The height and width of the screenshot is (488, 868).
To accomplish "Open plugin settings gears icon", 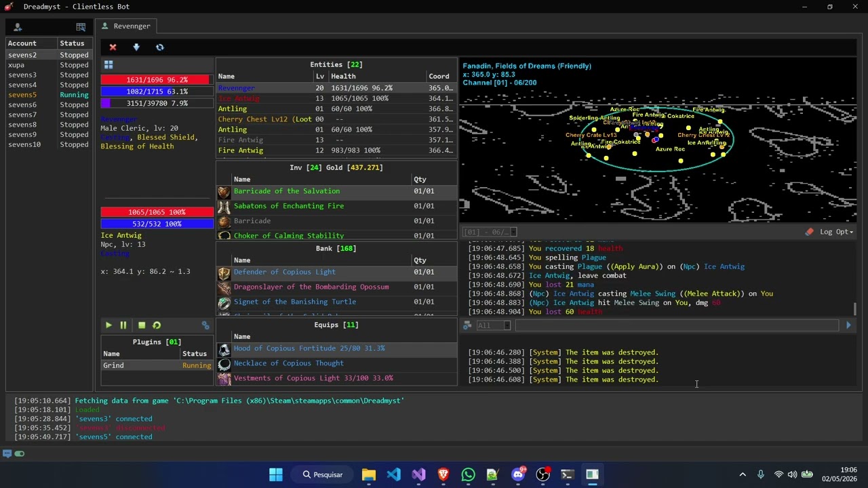I will coord(205,325).
